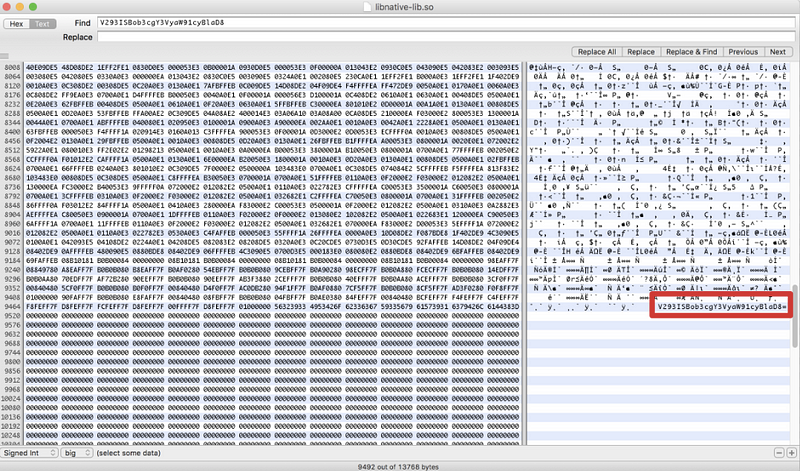Viewport: 800px width, 471px height.
Task: Click hex group 40E09DE5 in row 8008
Action: [x=42, y=67]
